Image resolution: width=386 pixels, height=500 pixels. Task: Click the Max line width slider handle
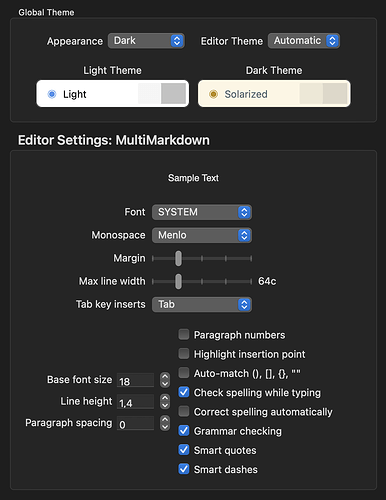pos(178,282)
